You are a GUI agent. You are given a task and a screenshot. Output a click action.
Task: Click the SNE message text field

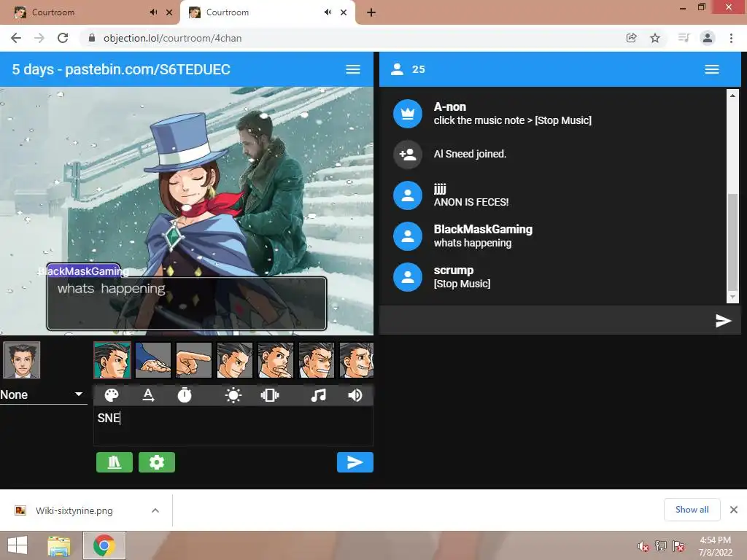tap(233, 425)
